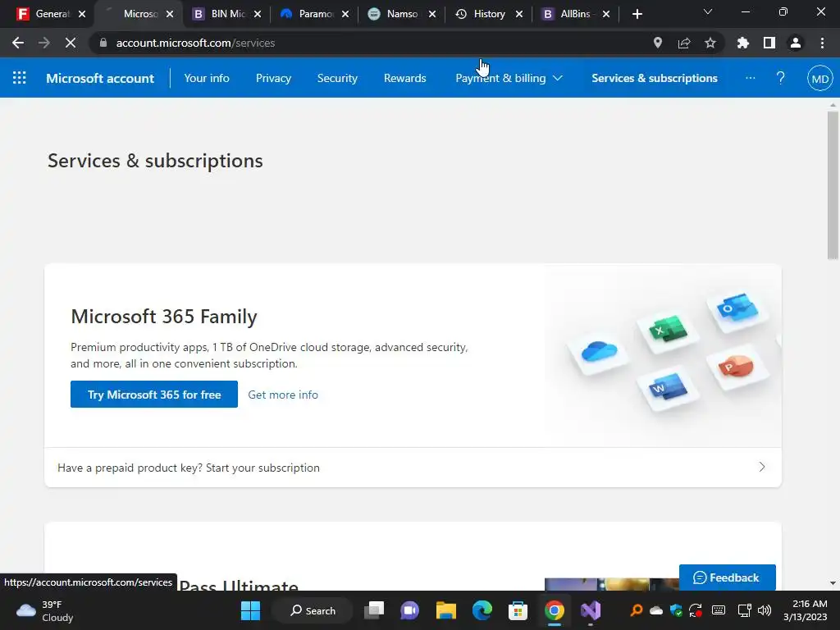Toggle the Chrome side panel icon

(769, 43)
